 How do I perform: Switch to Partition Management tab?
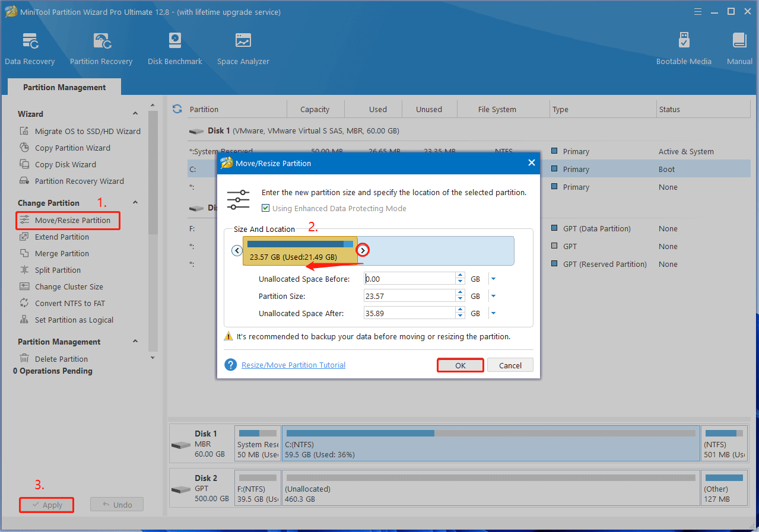tap(64, 87)
